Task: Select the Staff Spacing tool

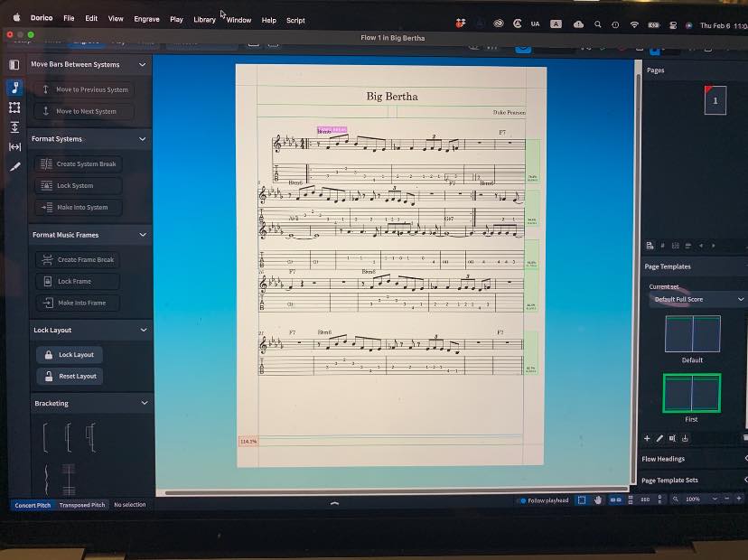Action: (14, 127)
